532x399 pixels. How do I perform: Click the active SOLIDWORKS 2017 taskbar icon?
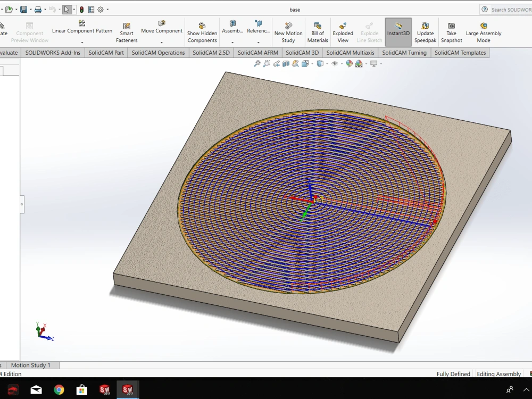click(x=128, y=389)
